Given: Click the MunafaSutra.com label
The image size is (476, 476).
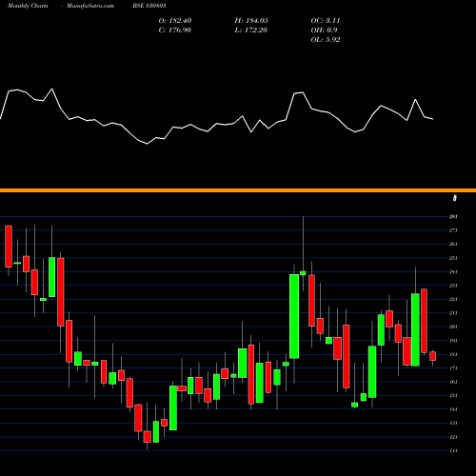Looking at the screenshot, I should 90,6.
